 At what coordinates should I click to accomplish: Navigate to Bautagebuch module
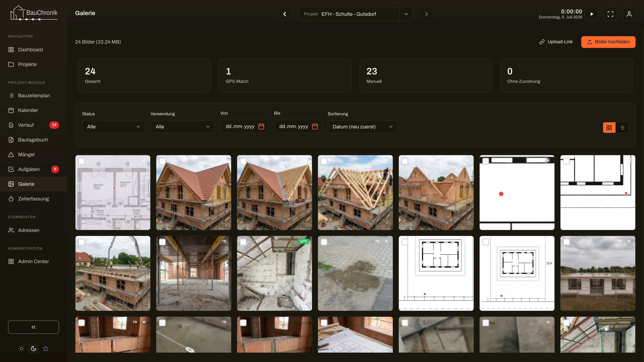pos(33,140)
